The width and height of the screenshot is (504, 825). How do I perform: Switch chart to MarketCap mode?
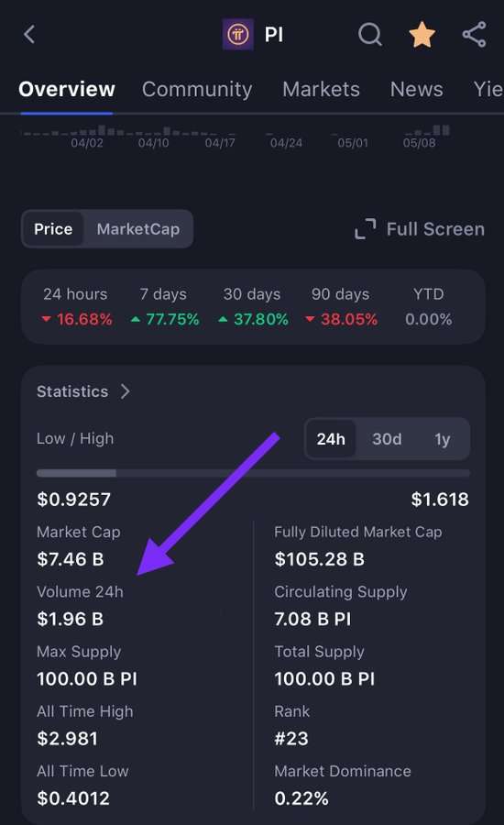(x=138, y=229)
